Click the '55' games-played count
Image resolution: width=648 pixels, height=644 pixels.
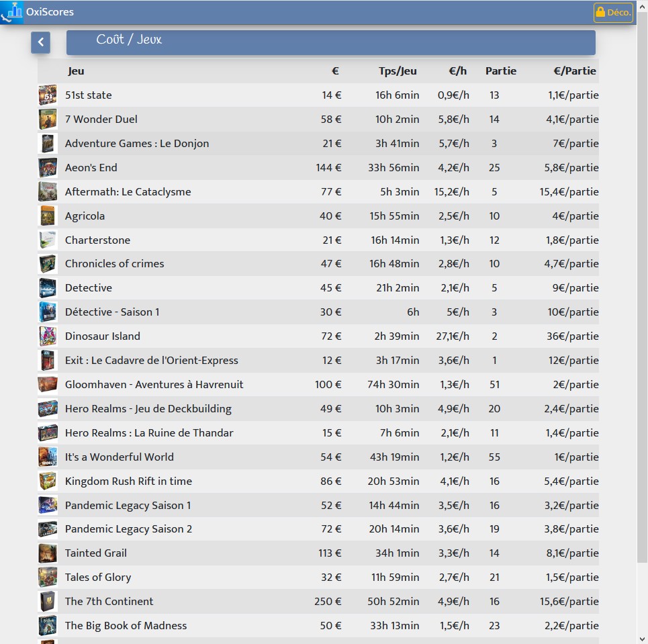point(494,457)
